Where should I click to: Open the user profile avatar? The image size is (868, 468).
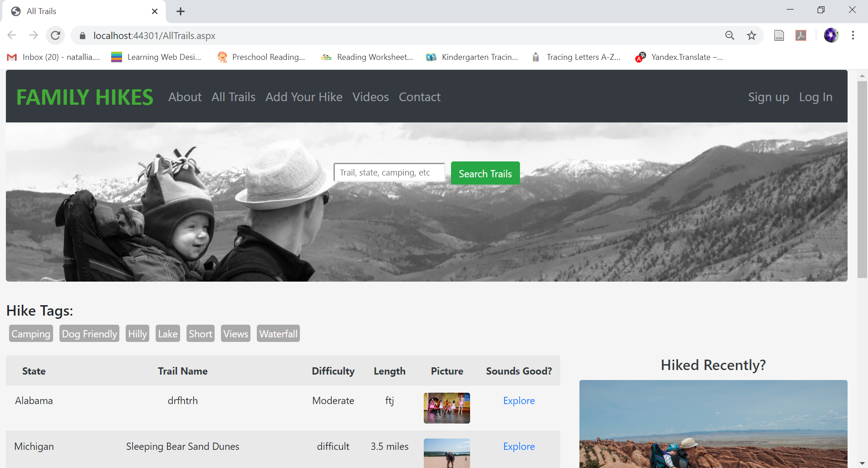pos(831,35)
